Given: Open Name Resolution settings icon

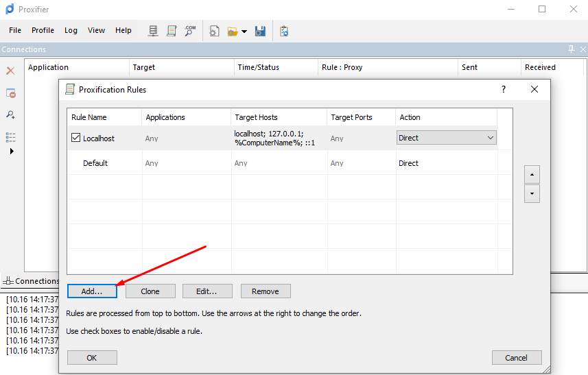Looking at the screenshot, I should 190,31.
